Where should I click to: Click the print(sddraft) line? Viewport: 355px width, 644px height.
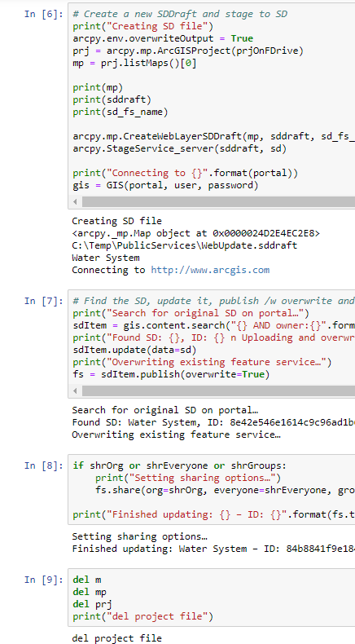[x=112, y=99]
